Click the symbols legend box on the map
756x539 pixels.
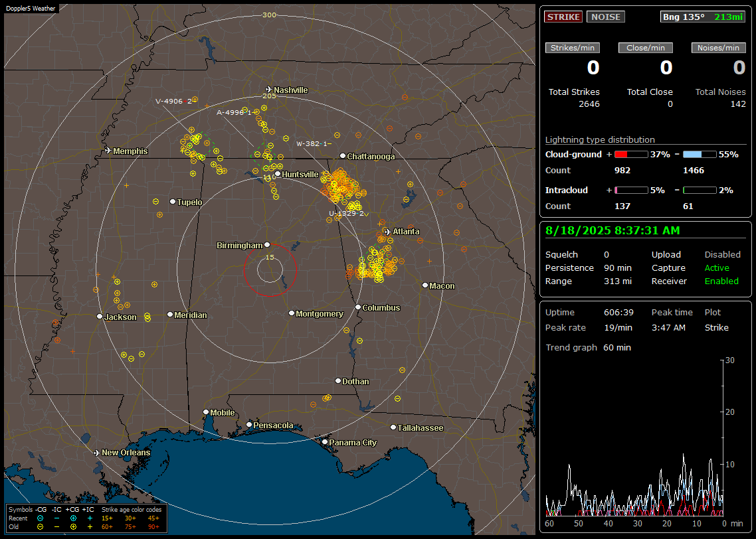pyautogui.click(x=86, y=518)
